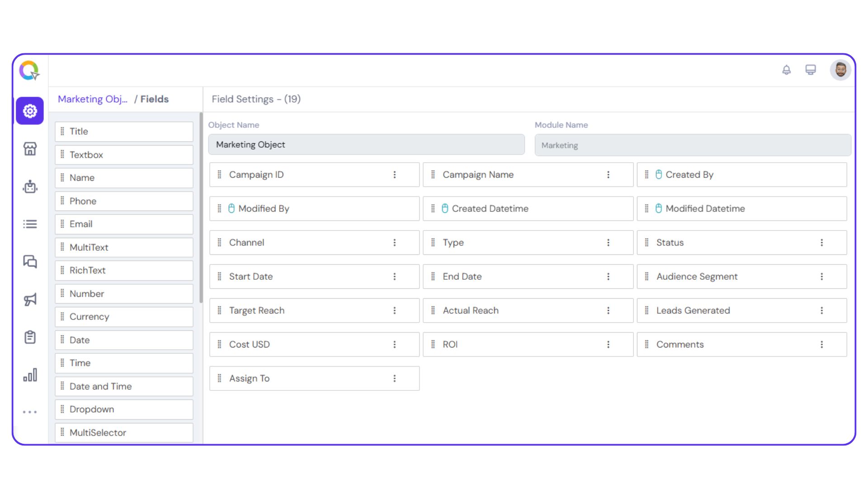Screen dimensions: 868x488
Task: Toggle the lock on Created Datetime field
Action: tap(445, 208)
